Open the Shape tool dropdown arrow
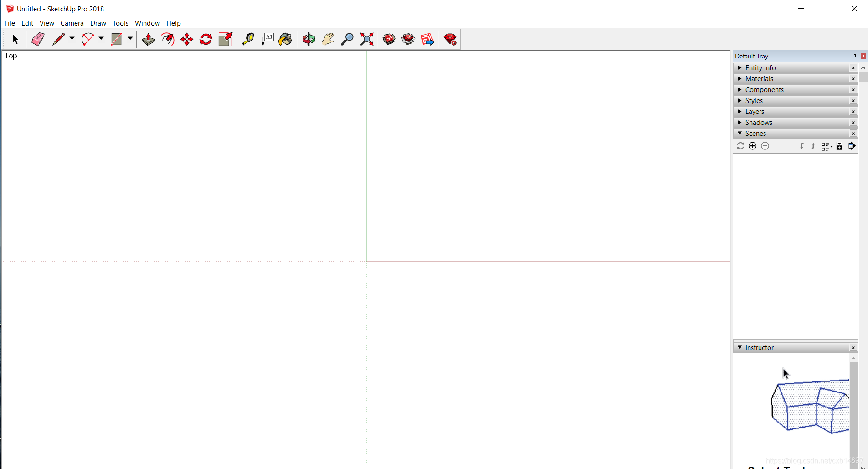Screen dimensions: 868x469 tap(130, 39)
